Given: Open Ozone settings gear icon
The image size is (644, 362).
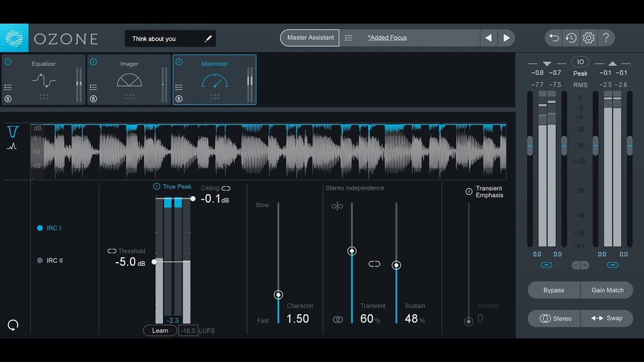Looking at the screenshot, I should tap(589, 38).
